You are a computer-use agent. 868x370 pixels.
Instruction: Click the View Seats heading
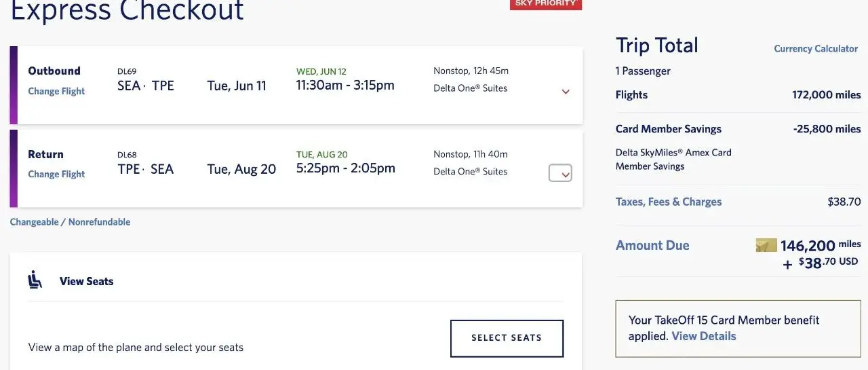coord(86,281)
